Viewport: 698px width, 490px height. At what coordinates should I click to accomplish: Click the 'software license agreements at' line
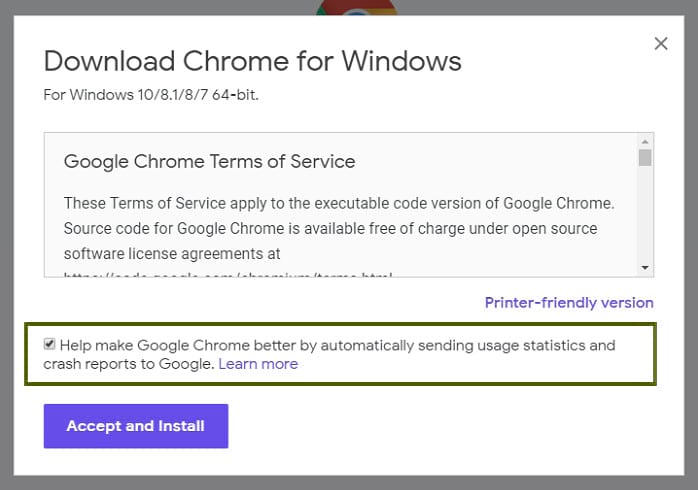click(x=172, y=254)
